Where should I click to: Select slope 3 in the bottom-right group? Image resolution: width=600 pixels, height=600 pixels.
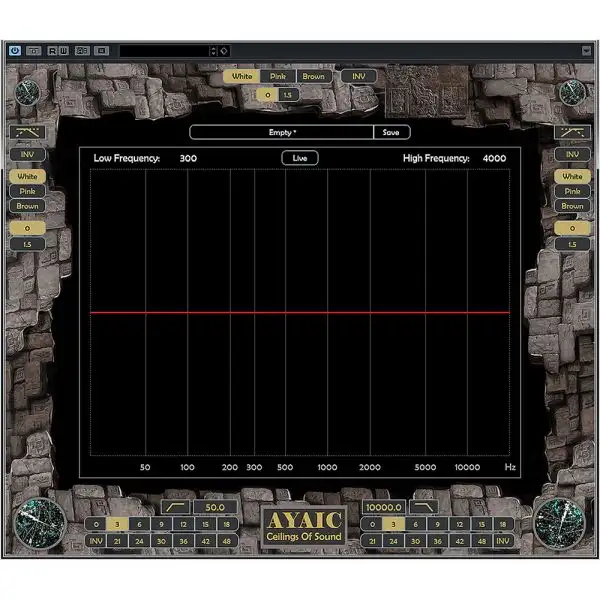(x=393, y=524)
